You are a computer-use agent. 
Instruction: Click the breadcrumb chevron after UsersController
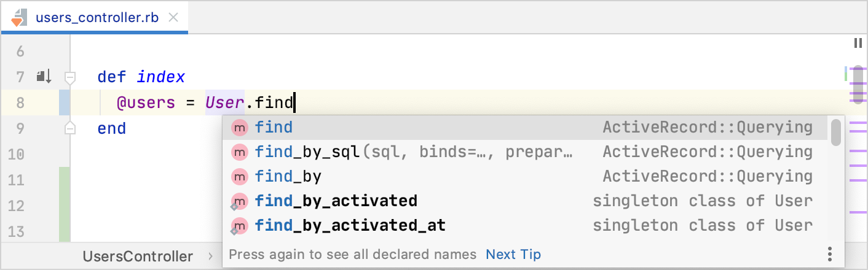coord(210,256)
